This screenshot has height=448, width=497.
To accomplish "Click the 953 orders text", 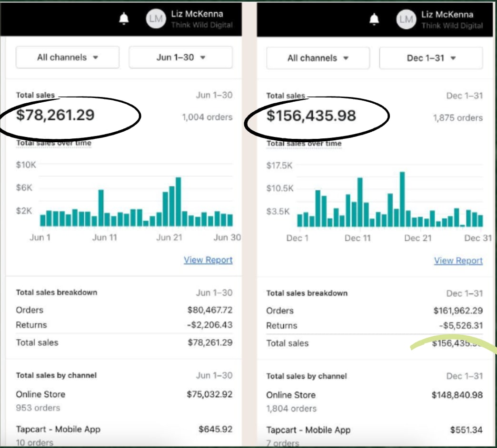I will [x=38, y=408].
